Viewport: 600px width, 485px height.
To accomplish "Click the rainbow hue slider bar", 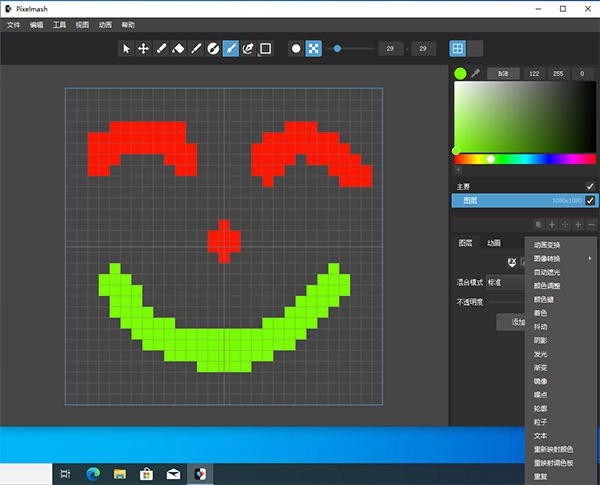I will [x=525, y=158].
